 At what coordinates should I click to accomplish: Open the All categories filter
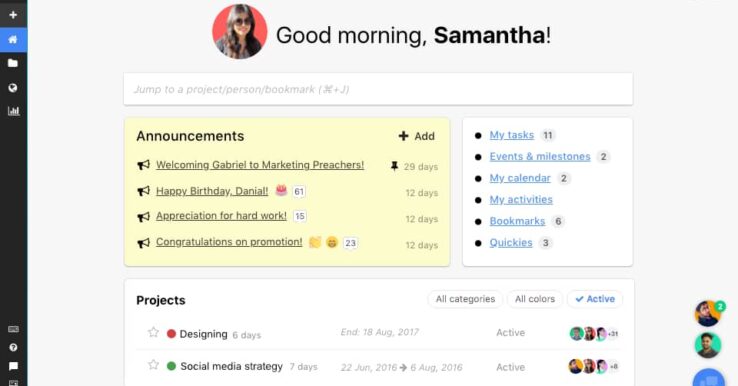tap(465, 299)
